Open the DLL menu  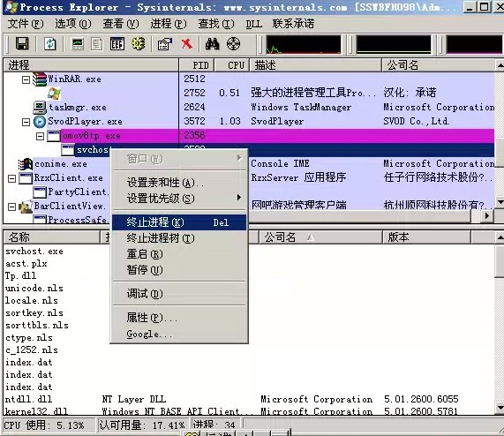click(x=254, y=24)
